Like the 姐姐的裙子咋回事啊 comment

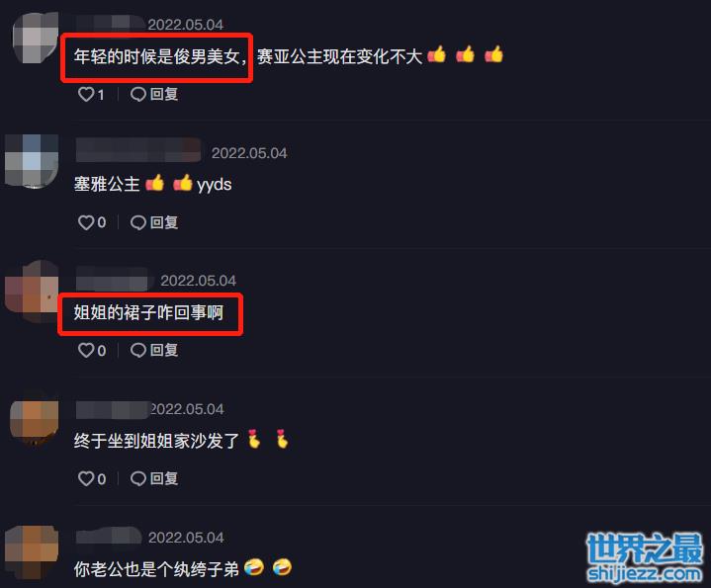tap(86, 350)
